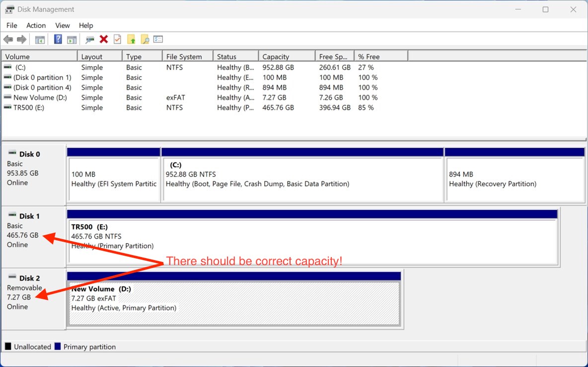The image size is (588, 367).
Task: Click the 953.85 GB size under Disk 0
Action: tap(23, 173)
